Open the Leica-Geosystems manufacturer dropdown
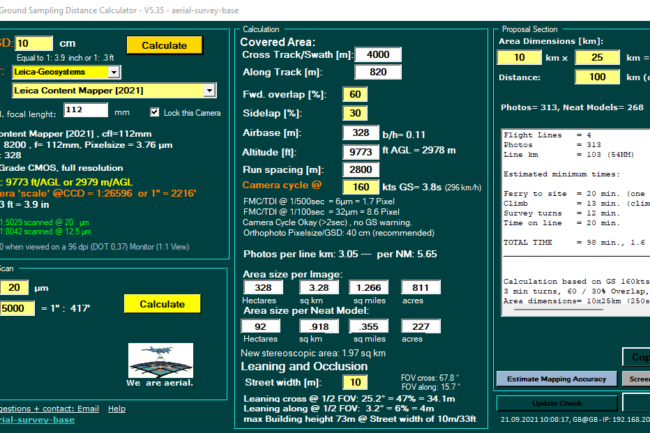 point(114,72)
